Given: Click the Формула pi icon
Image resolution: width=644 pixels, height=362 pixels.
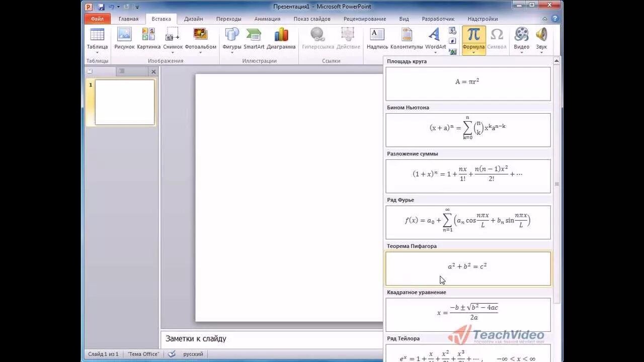Looking at the screenshot, I should click(473, 35).
